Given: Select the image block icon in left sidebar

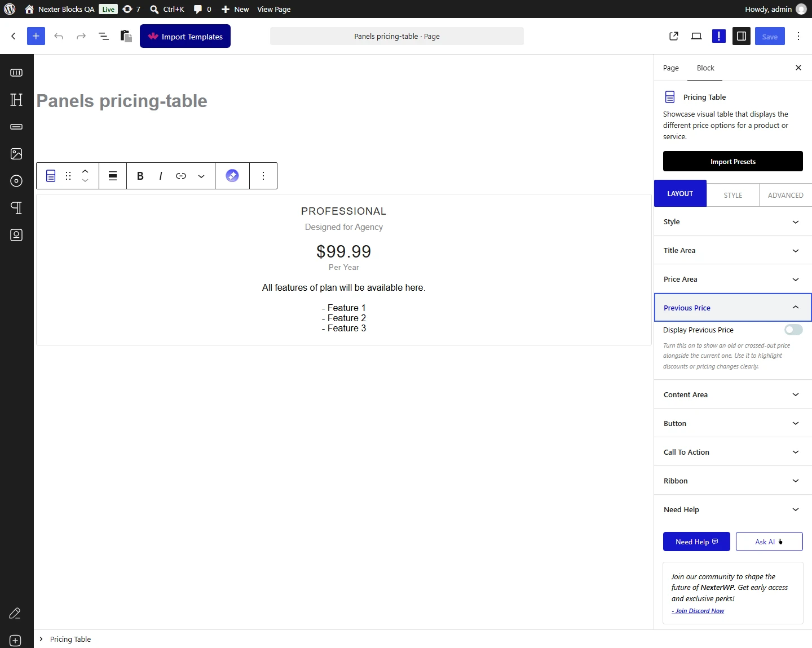Looking at the screenshot, I should [x=16, y=154].
